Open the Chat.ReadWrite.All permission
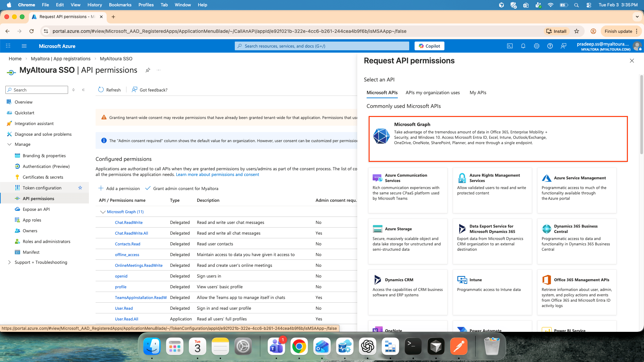The width and height of the screenshot is (644, 362). pyautogui.click(x=131, y=233)
